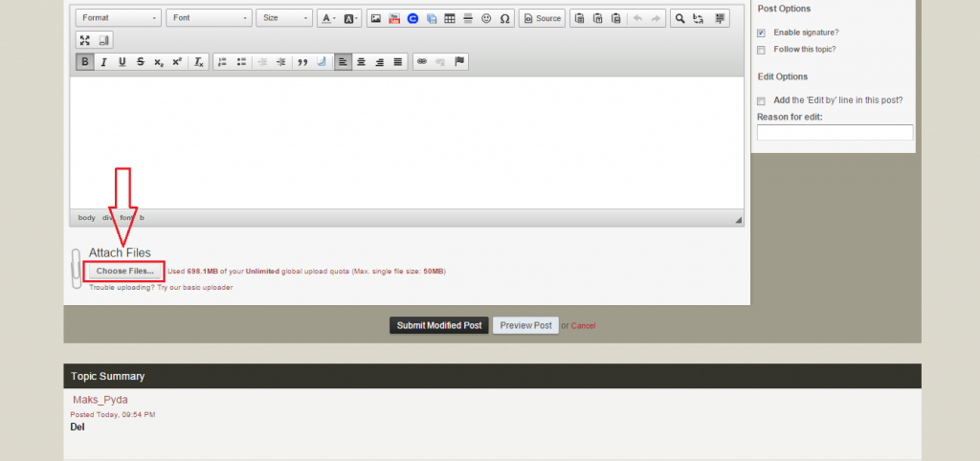This screenshot has width=980, height=461.
Task: Check Follow this topic
Action: [761, 50]
